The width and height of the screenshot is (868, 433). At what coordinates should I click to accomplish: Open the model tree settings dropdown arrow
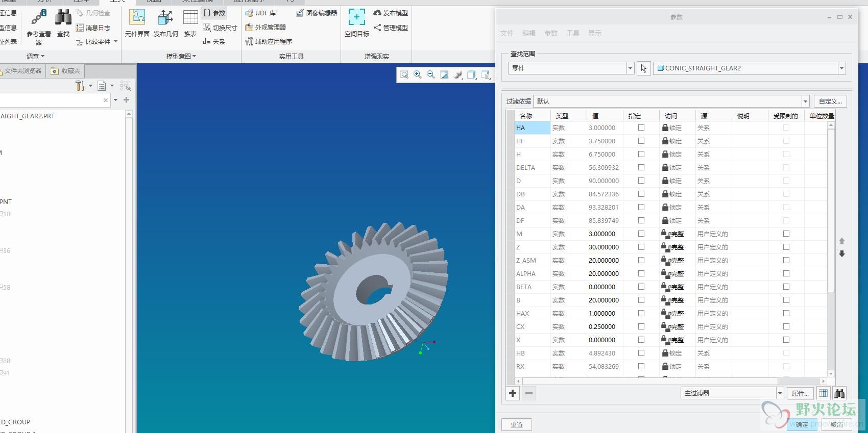tap(90, 86)
